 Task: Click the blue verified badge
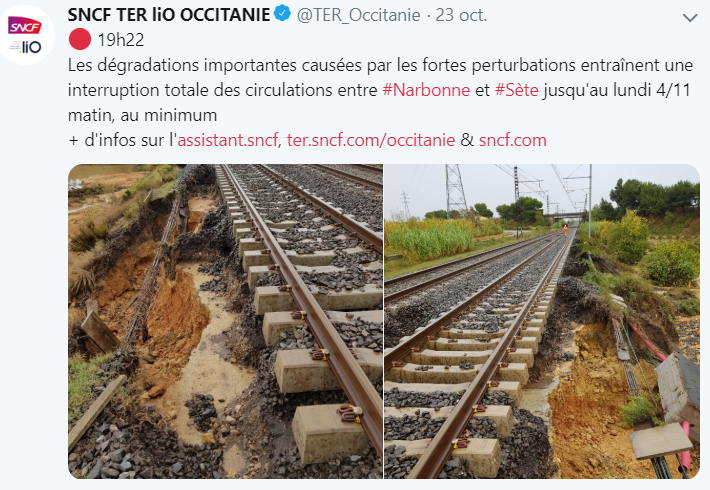283,13
